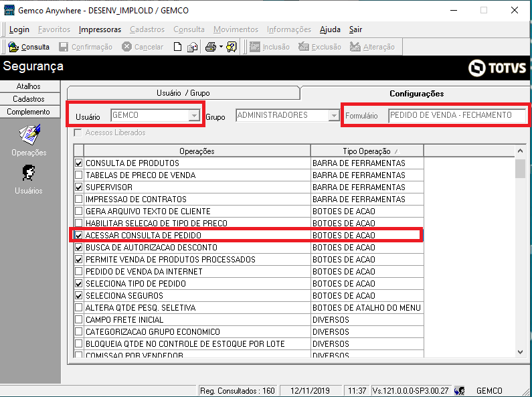This screenshot has width=532, height=397.
Task: Select SELECIONA TIPO DE PEDIDO row text
Action: tap(136, 284)
